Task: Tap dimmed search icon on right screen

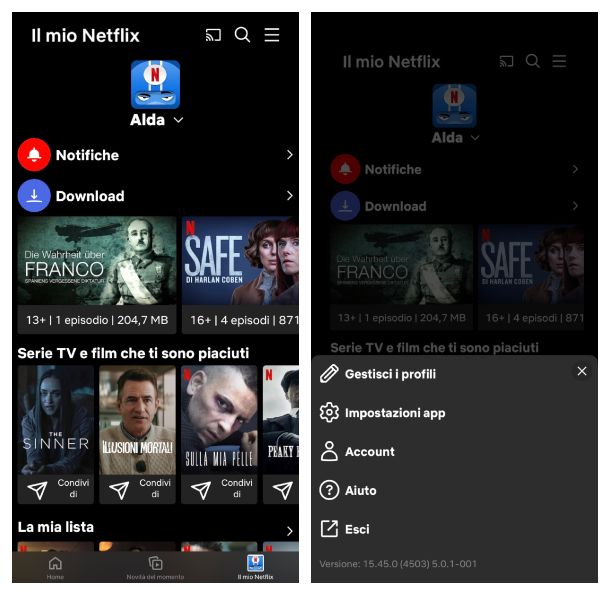Action: [533, 61]
